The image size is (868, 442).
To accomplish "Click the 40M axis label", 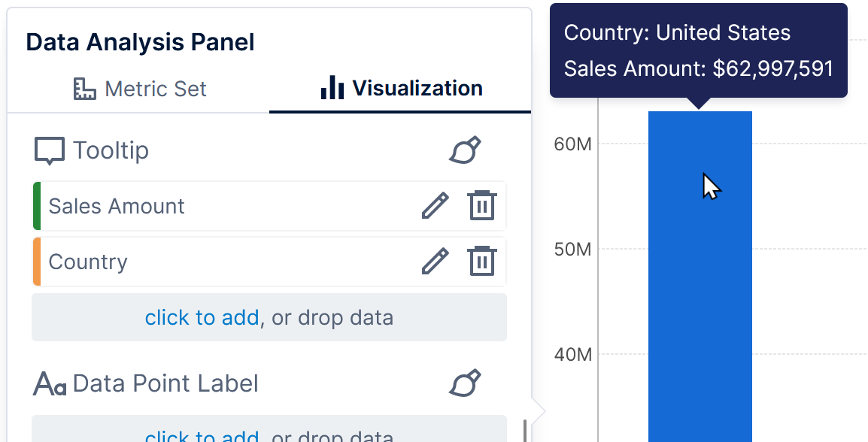I will (x=573, y=354).
